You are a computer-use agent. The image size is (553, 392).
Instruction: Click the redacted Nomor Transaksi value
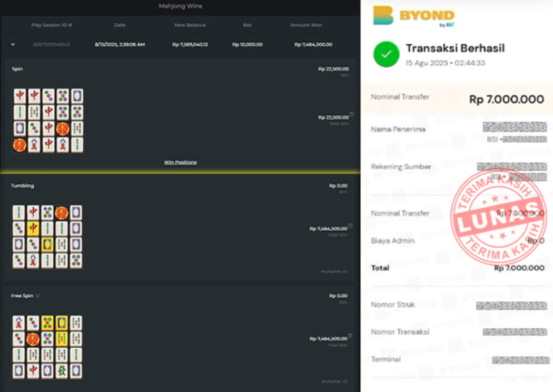tap(515, 331)
